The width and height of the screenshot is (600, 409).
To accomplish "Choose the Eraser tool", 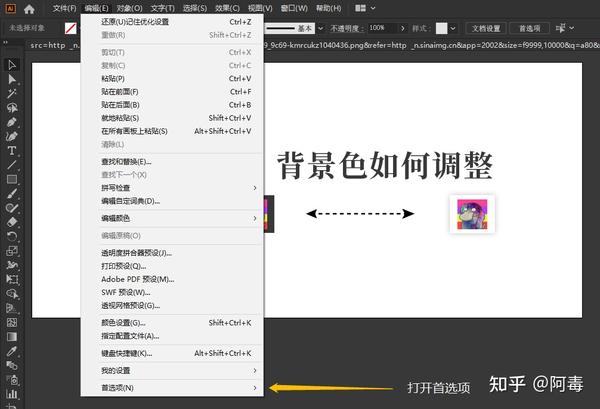I will click(12, 222).
